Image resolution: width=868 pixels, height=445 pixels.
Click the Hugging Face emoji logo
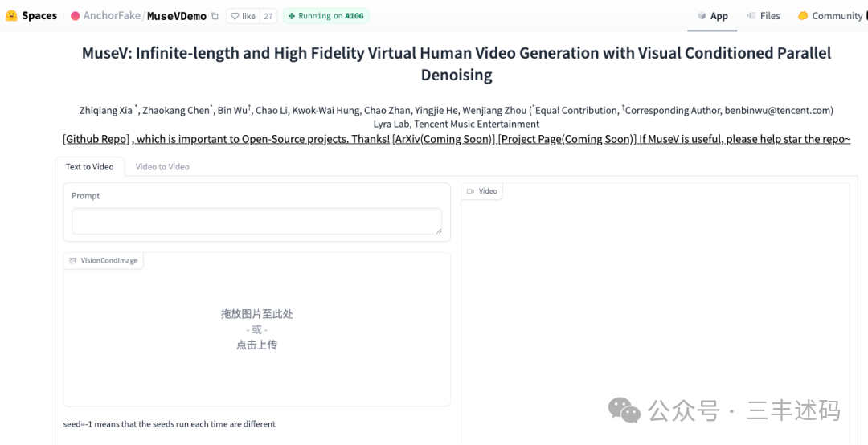coord(11,15)
